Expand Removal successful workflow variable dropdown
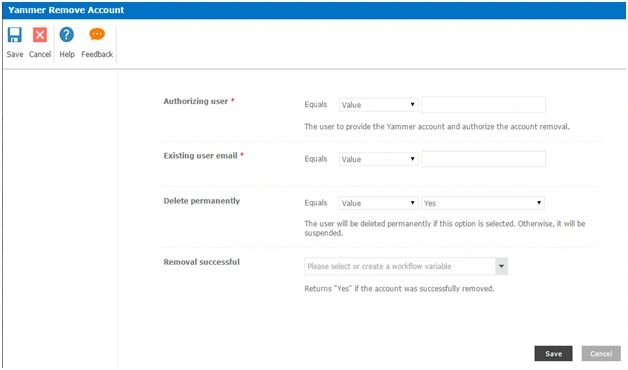 pos(501,266)
